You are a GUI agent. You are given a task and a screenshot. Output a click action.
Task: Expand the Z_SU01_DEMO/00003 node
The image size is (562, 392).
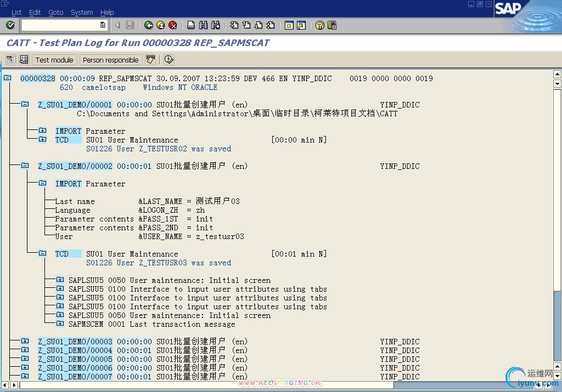pyautogui.click(x=25, y=341)
